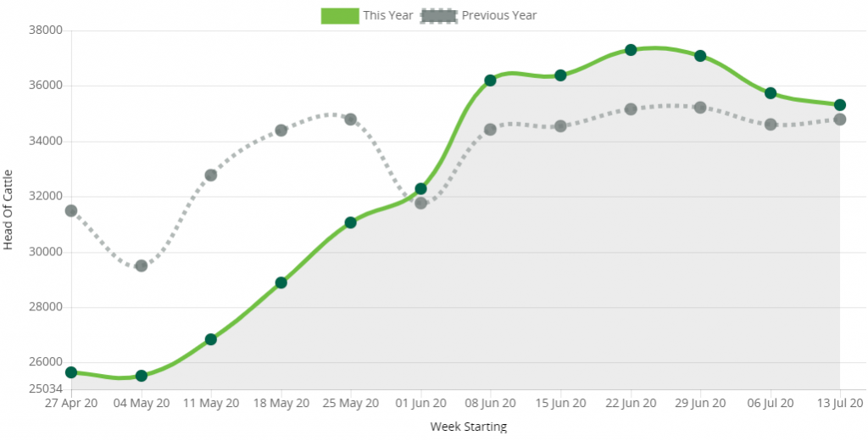Click This Year point for 08 Jun 20
The width and height of the screenshot is (868, 441).
pyautogui.click(x=490, y=81)
